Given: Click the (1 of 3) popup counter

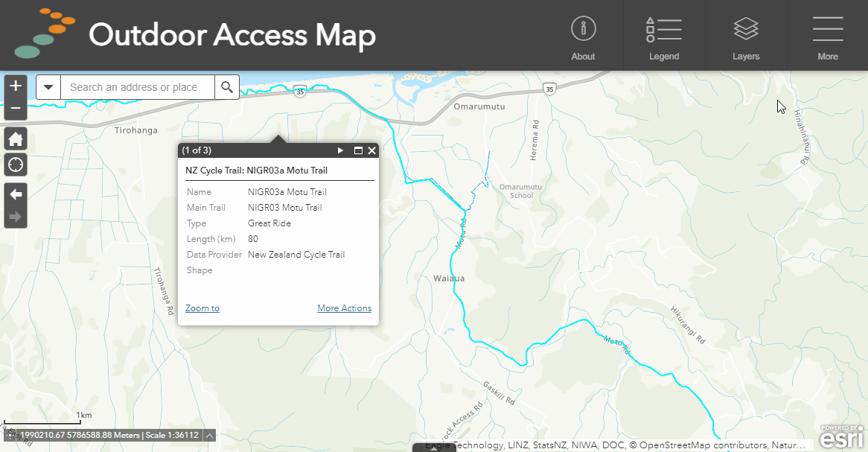Looking at the screenshot, I should 197,150.
